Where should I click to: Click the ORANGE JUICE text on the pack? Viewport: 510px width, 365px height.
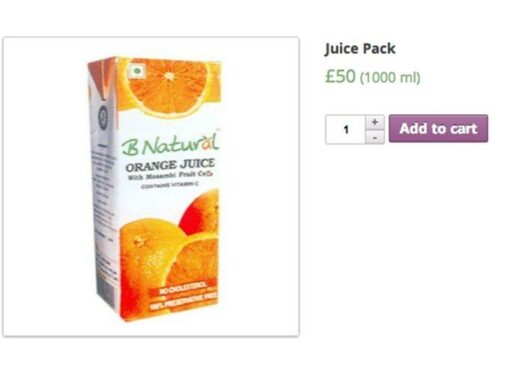click(170, 165)
